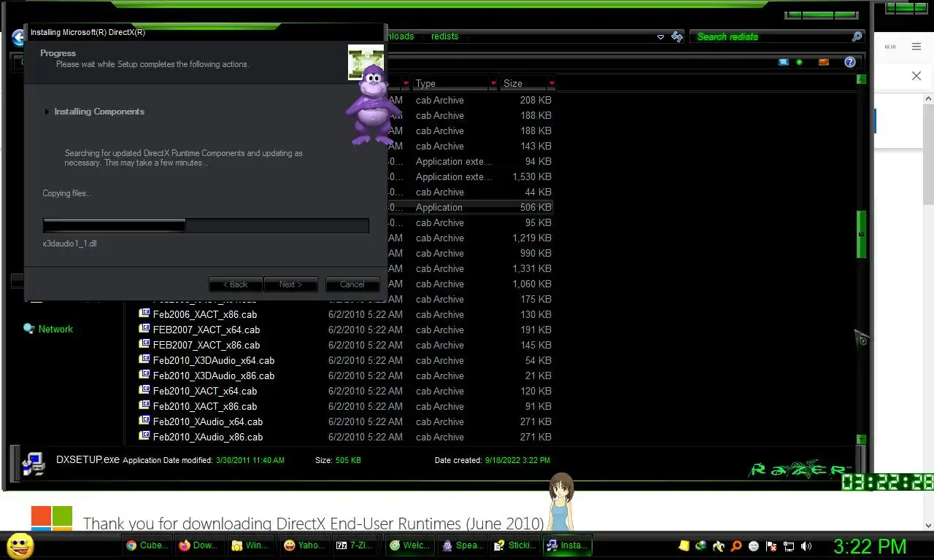Open the view options dropdown green dot
The height and width of the screenshot is (560, 934).
(x=799, y=63)
